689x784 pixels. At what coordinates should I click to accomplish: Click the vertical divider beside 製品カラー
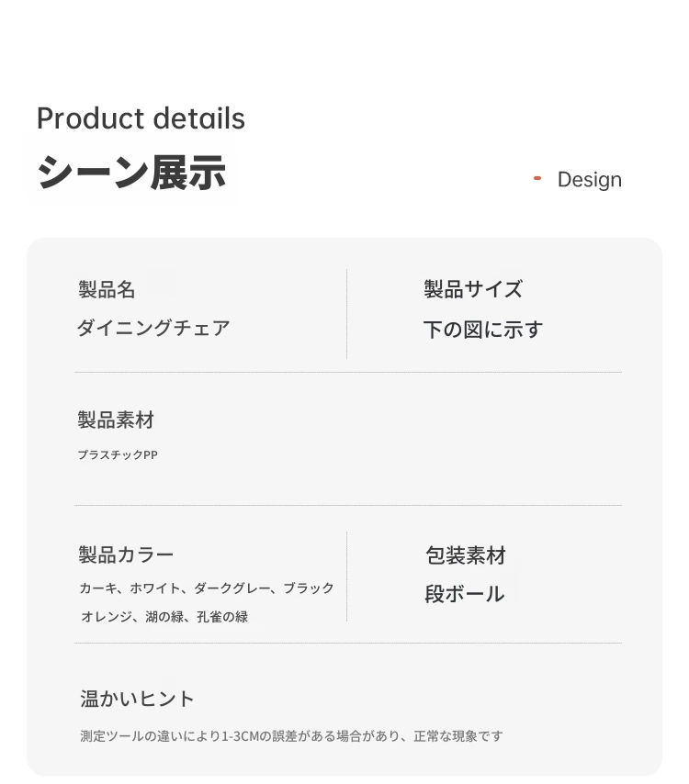[x=346, y=577]
